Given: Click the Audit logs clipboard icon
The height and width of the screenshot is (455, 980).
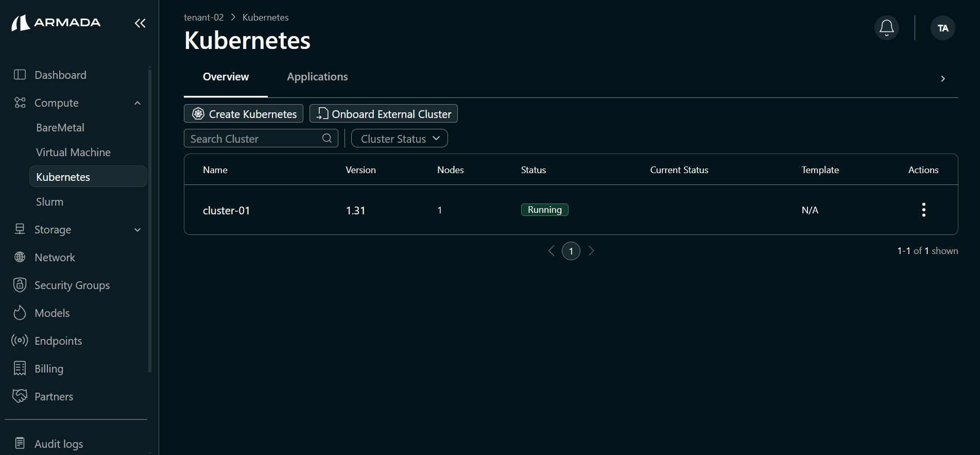Looking at the screenshot, I should (x=20, y=443).
